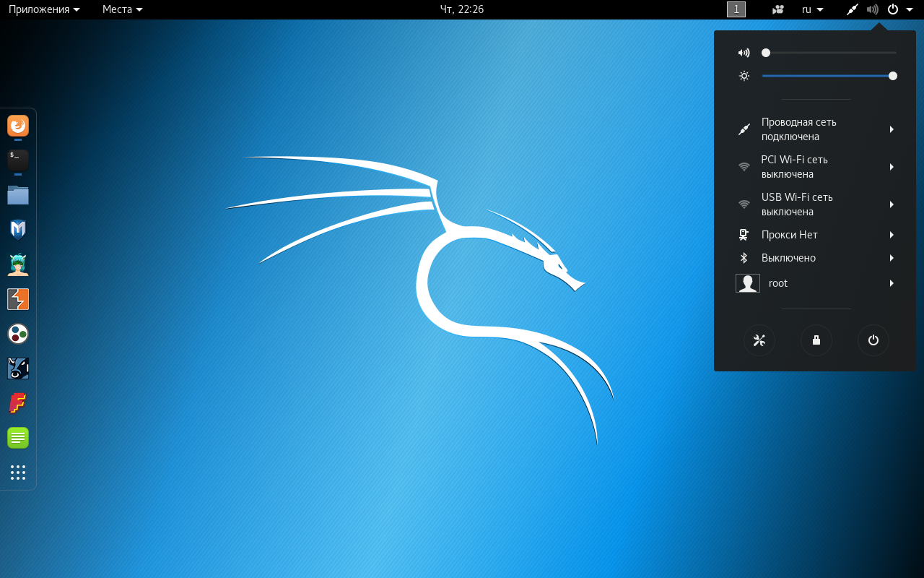
Task: Open the green notes app icon
Action: click(x=18, y=438)
